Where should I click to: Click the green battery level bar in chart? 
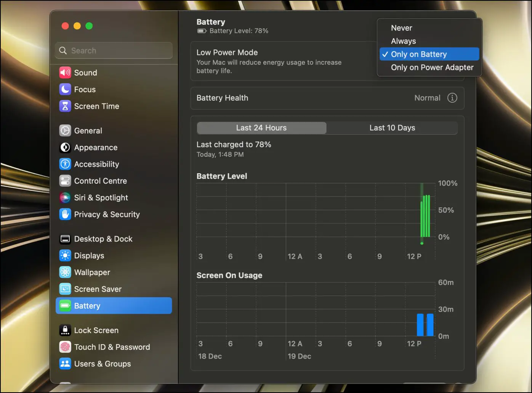tap(425, 217)
